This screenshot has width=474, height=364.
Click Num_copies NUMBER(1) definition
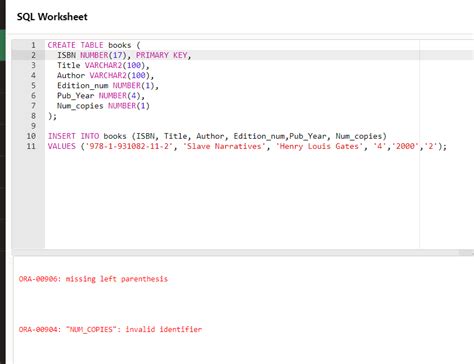point(103,106)
